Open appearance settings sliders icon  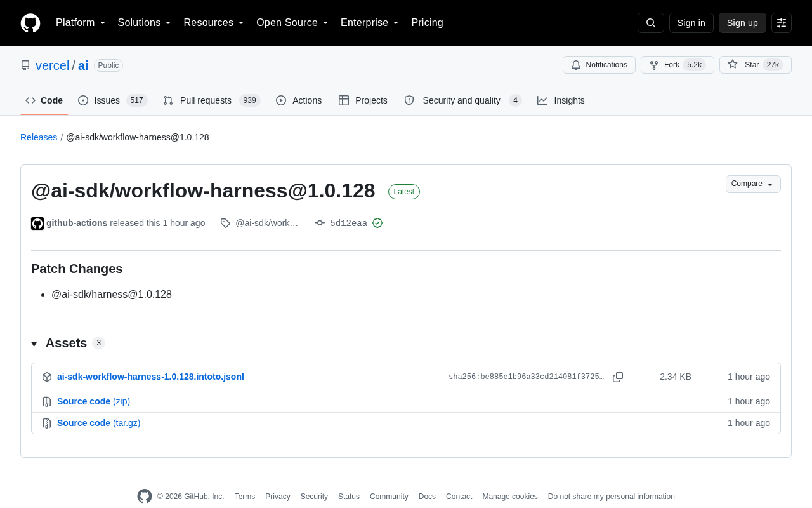point(782,23)
